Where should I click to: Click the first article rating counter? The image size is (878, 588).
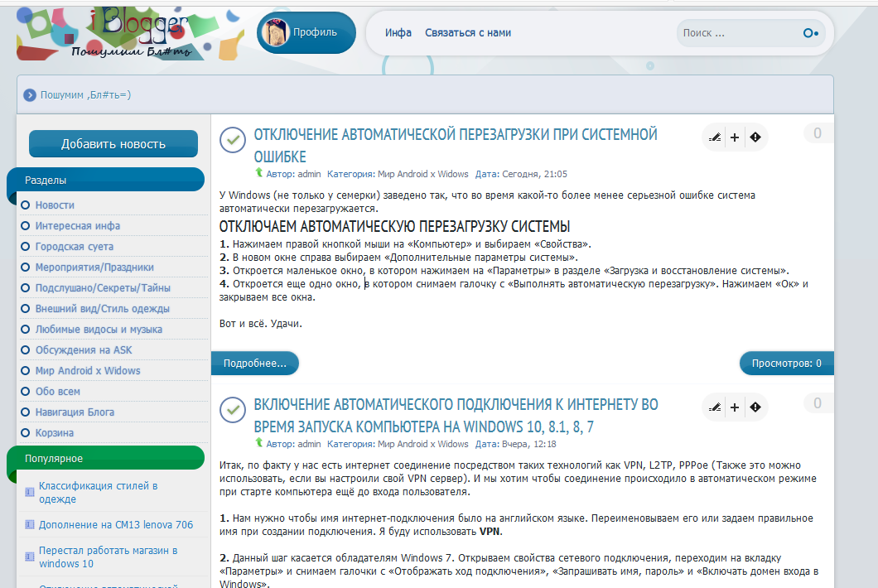pos(818,133)
